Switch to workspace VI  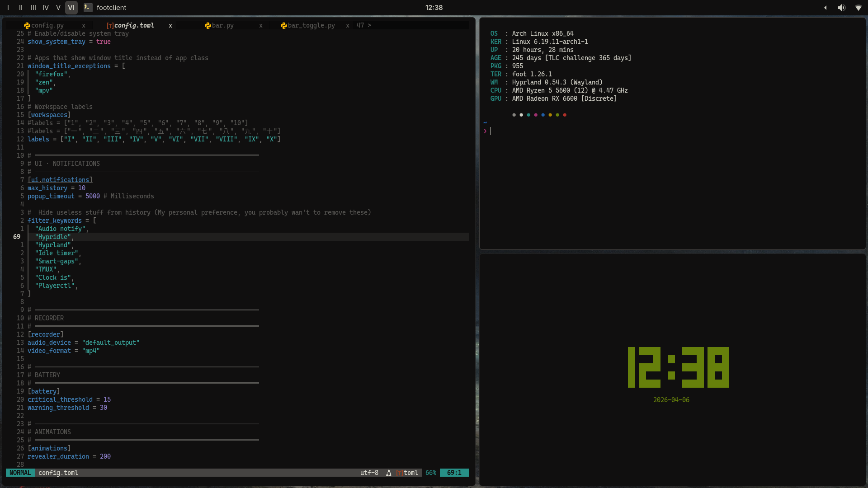coord(71,8)
